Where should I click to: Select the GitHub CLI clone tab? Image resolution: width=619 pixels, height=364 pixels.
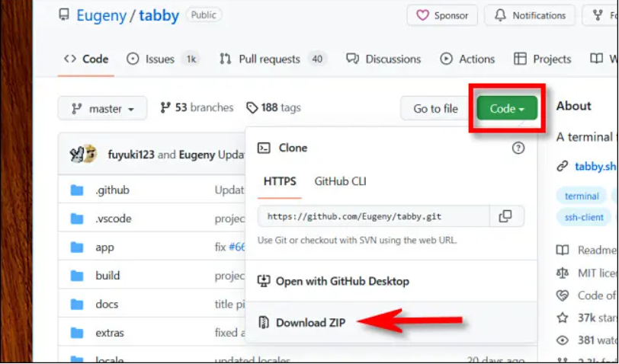[340, 181]
